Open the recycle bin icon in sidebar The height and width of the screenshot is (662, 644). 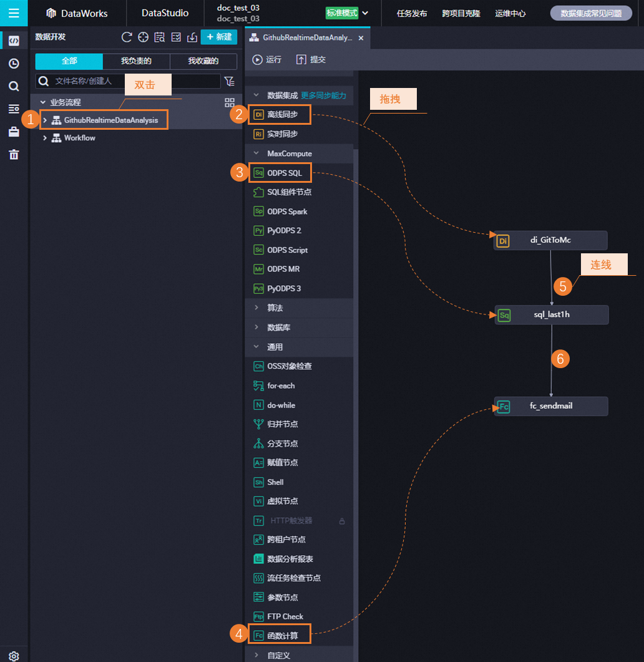14,155
